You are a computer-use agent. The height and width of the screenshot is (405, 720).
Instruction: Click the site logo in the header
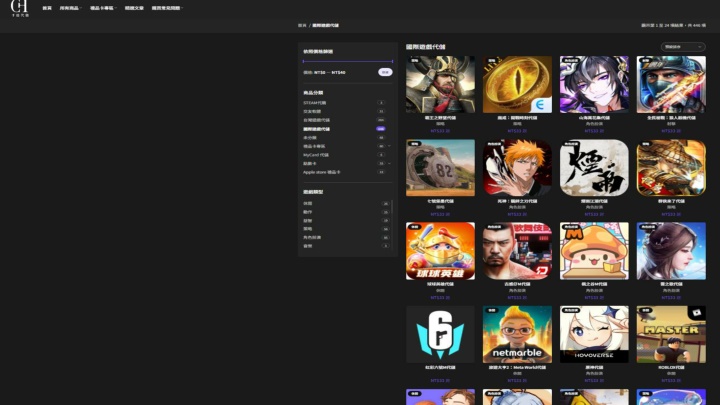point(20,8)
